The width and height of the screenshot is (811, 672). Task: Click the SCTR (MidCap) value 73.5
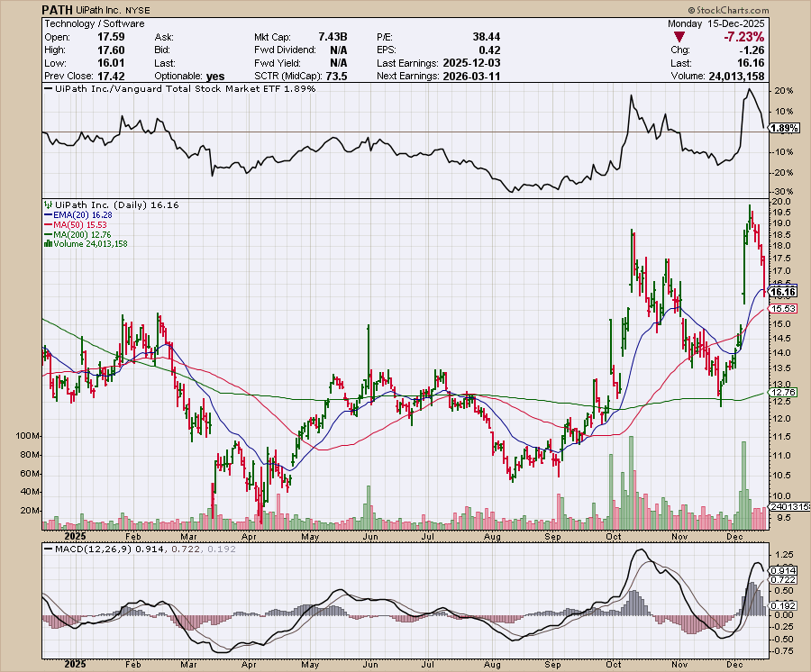click(x=337, y=76)
